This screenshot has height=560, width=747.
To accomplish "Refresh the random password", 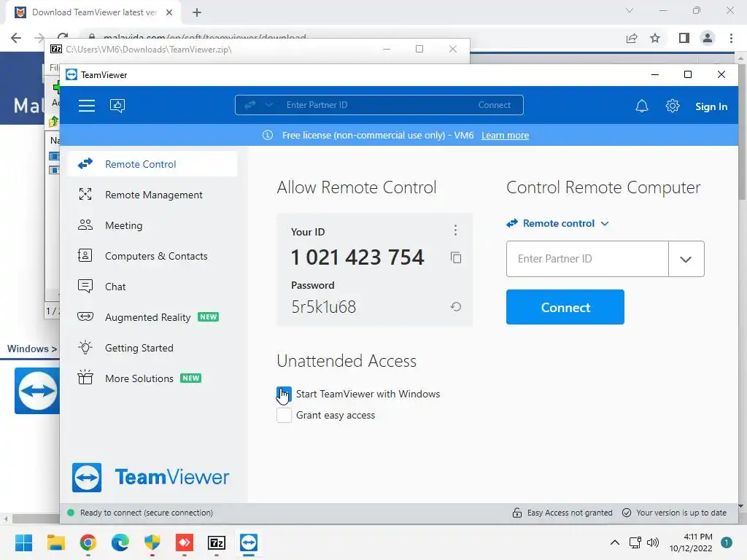I will (456, 307).
